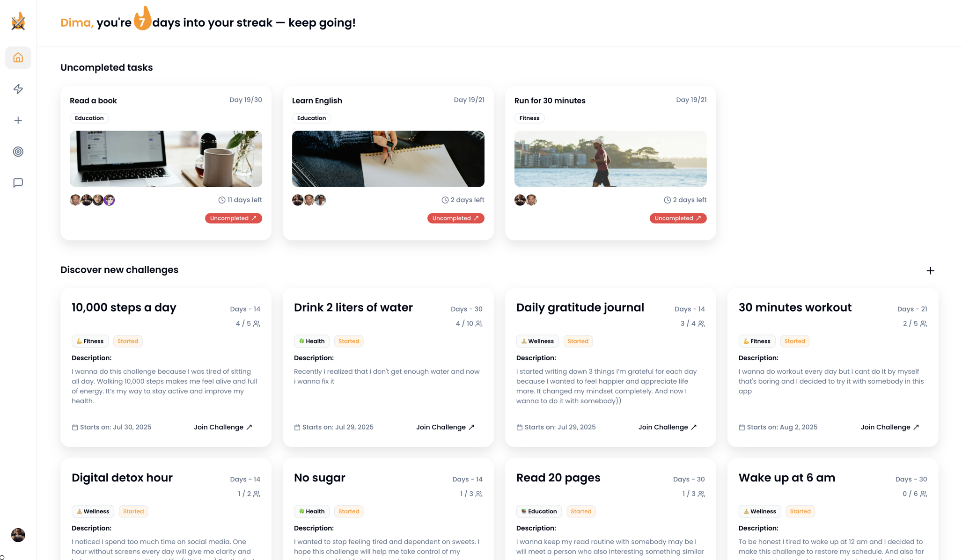Open the chat messages icon in sidebar
This screenshot has height=560, width=962.
(18, 182)
